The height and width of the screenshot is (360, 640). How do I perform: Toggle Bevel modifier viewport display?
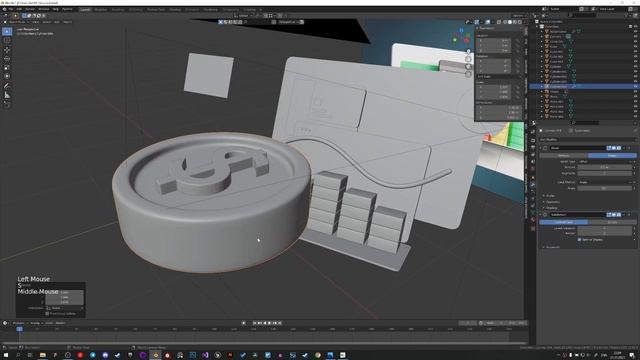coord(614,148)
